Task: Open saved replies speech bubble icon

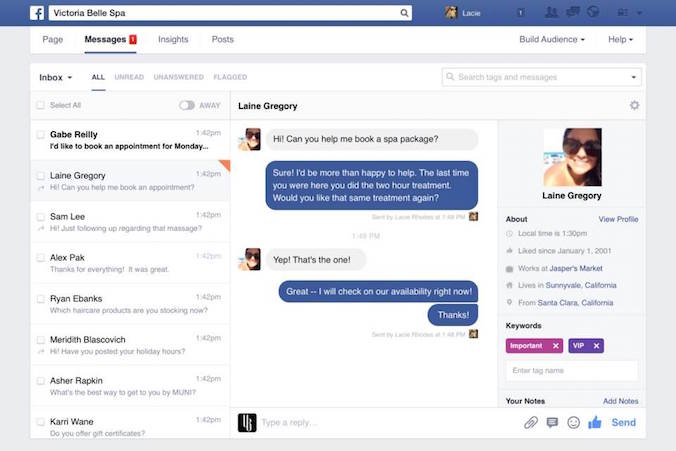Action: pyautogui.click(x=552, y=423)
